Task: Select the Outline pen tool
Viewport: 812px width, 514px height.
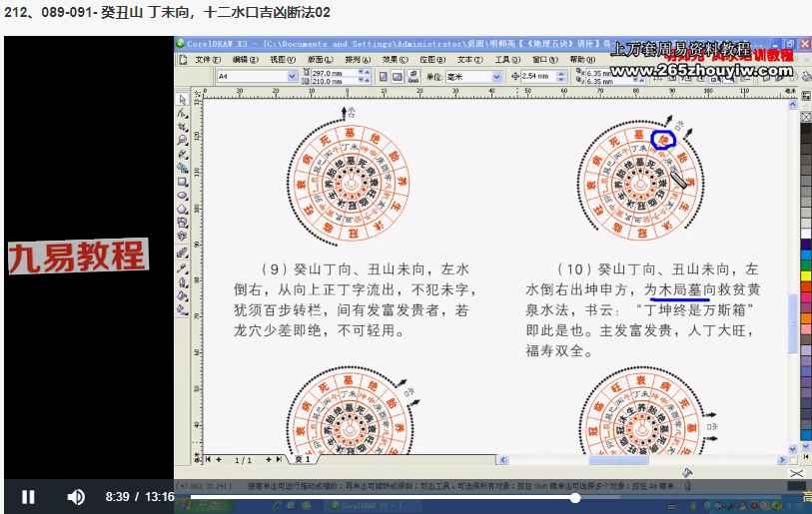Action: (183, 282)
